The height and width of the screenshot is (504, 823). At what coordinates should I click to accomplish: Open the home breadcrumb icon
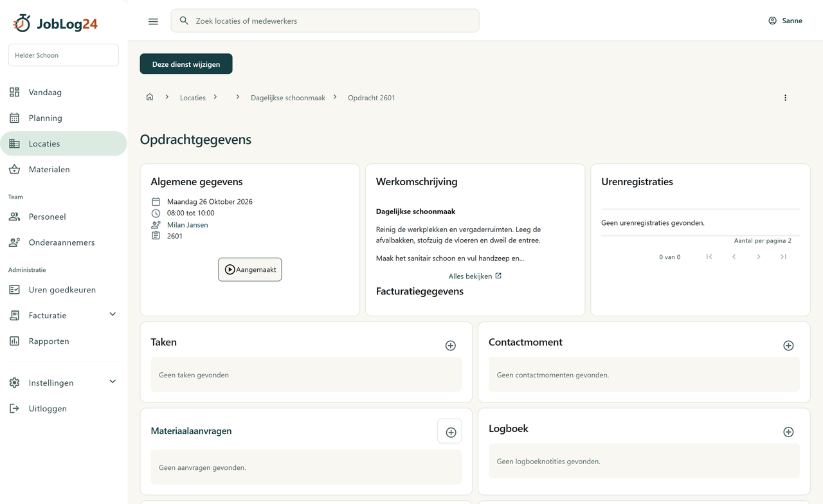pyautogui.click(x=150, y=97)
